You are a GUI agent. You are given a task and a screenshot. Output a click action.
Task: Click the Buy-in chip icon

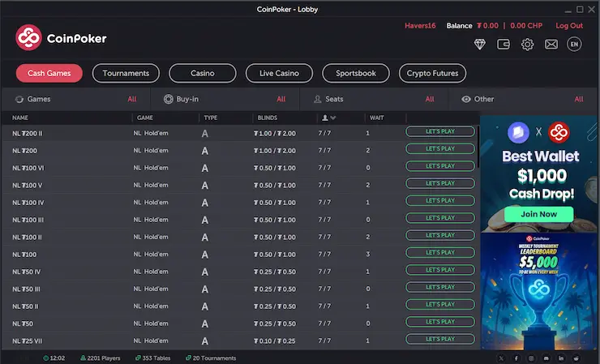(x=169, y=99)
